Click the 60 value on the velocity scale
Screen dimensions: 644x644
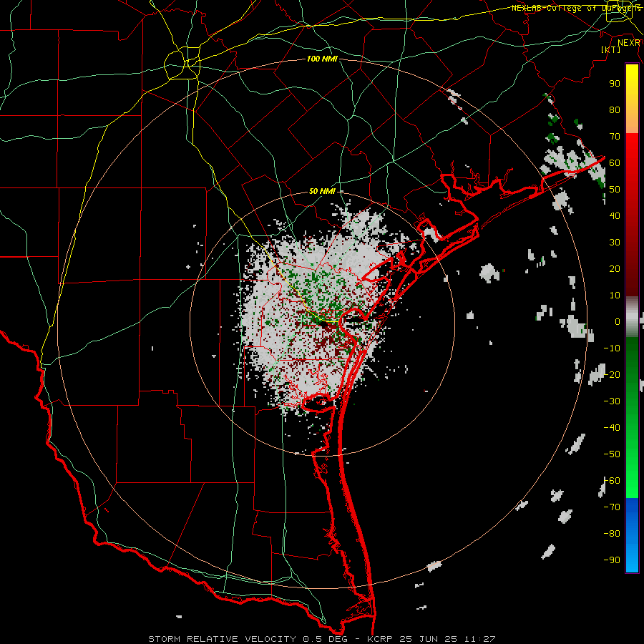pyautogui.click(x=615, y=163)
